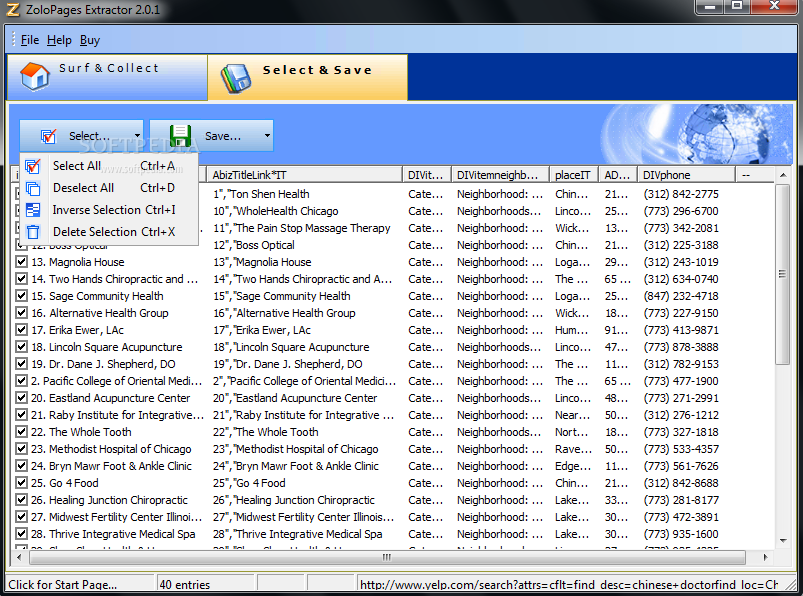
Task: Click horizontal scrollbar right arrow
Action: (765, 557)
